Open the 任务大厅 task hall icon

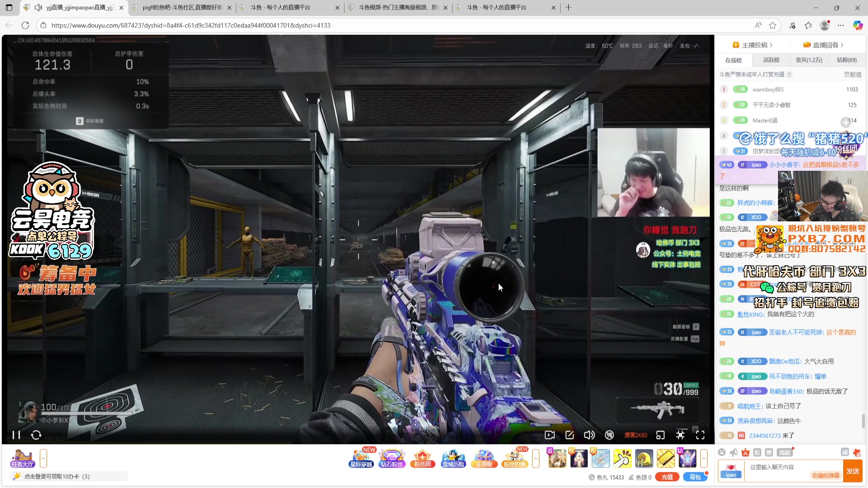(23, 458)
